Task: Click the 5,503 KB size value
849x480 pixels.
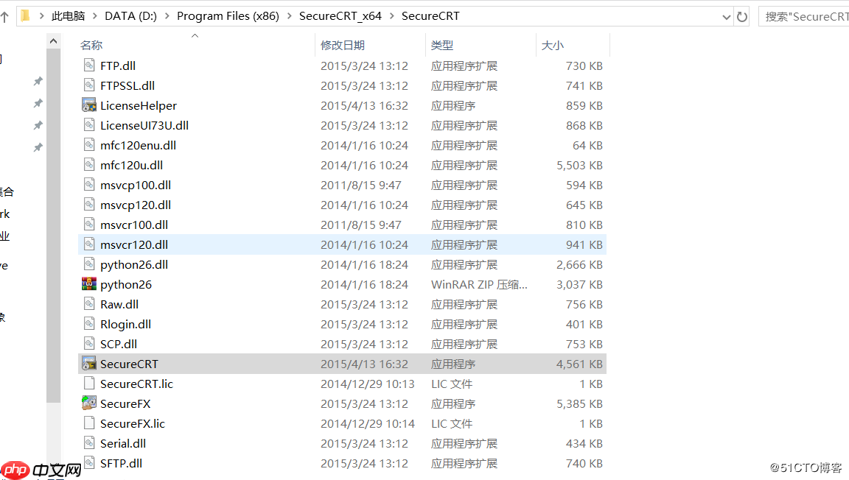Action: pos(579,165)
